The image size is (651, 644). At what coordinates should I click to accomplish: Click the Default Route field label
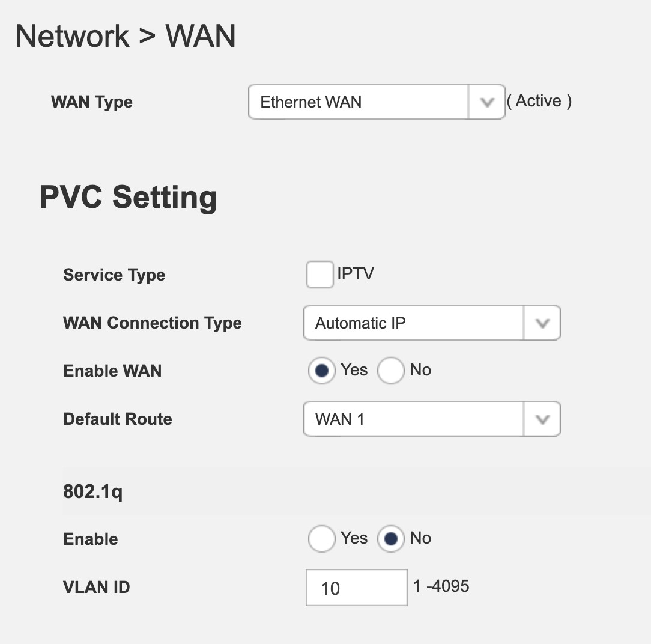[x=118, y=419]
